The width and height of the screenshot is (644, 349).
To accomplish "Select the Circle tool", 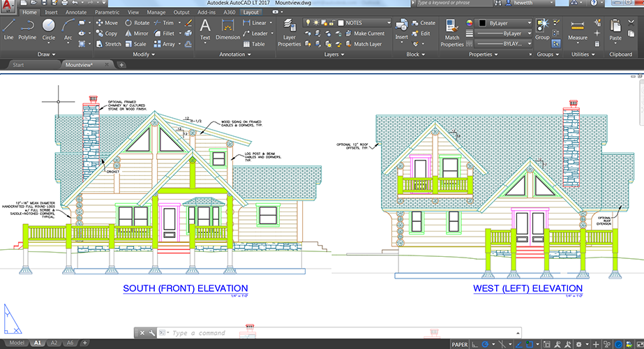I will tap(48, 29).
